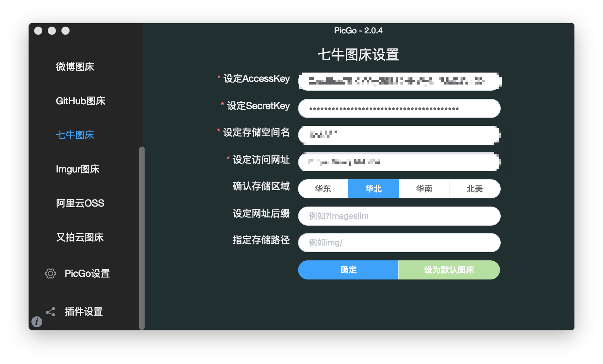Click the 指定存储路径 label
The width and height of the screenshot is (603, 364).
click(261, 240)
